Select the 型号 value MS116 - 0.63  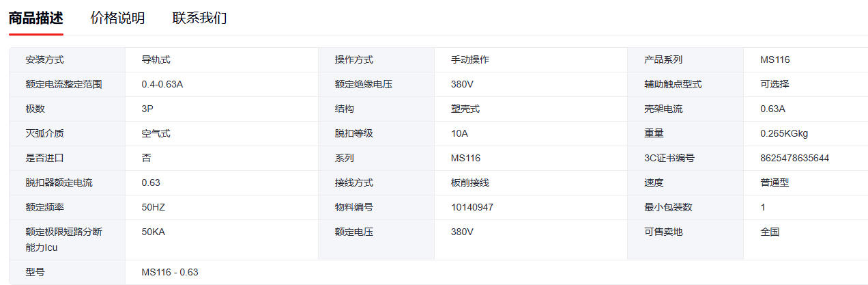pyautogui.click(x=170, y=273)
